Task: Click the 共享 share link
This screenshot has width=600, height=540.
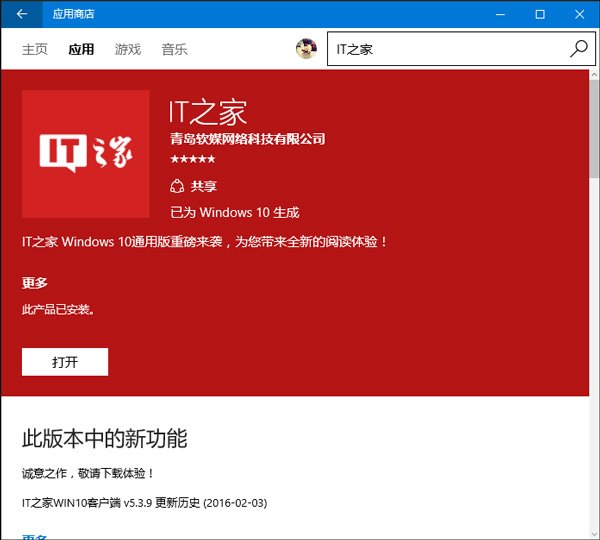Action: click(204, 186)
